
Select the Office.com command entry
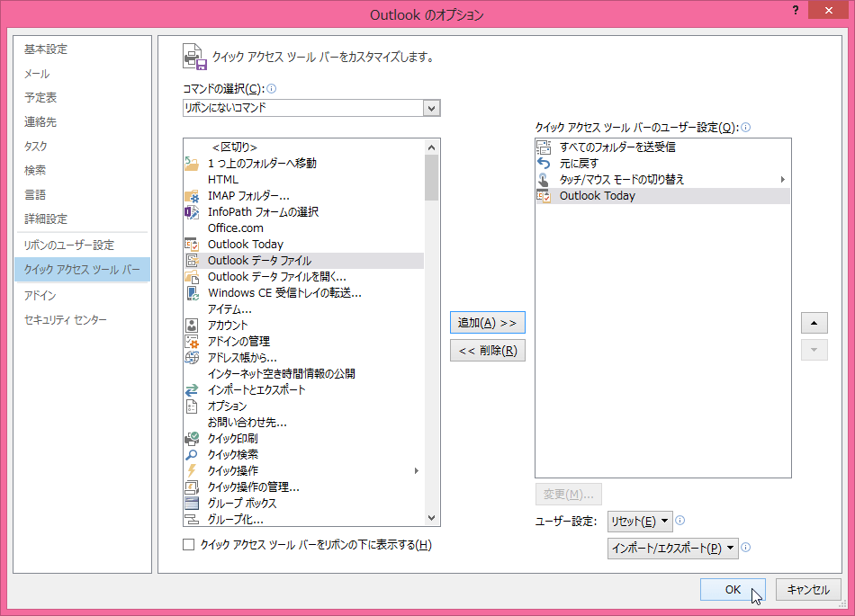[x=303, y=228]
